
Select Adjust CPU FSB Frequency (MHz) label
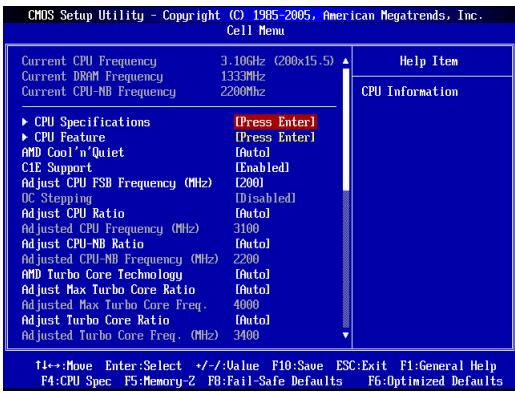pos(117,183)
